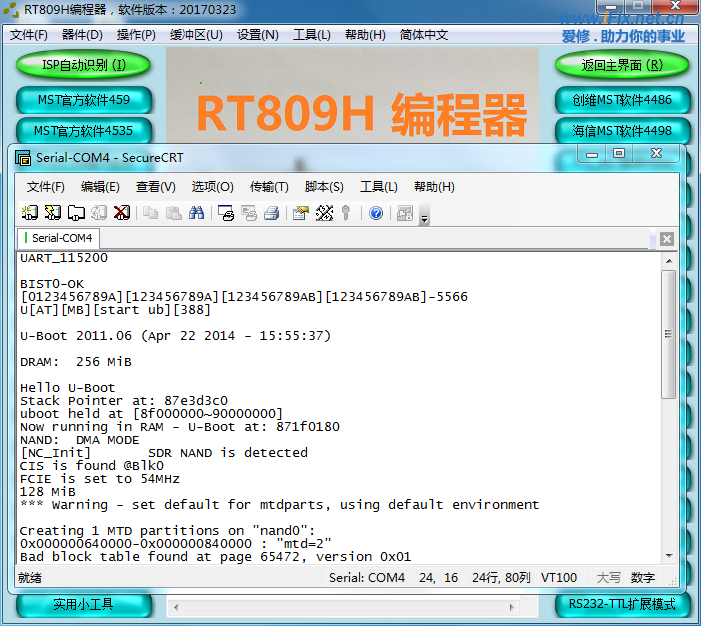Click the printer icon in SecureCRT toolbar
701x626 pixels.
[x=272, y=213]
